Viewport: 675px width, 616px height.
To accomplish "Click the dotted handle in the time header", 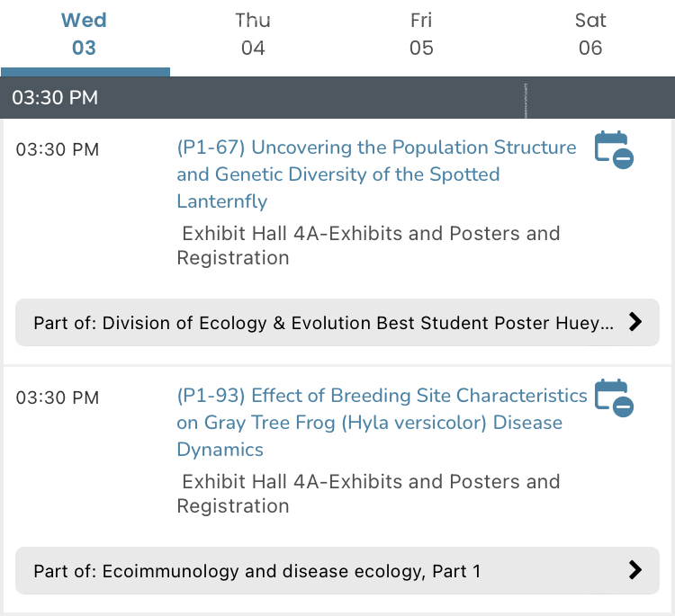I will coord(525,98).
